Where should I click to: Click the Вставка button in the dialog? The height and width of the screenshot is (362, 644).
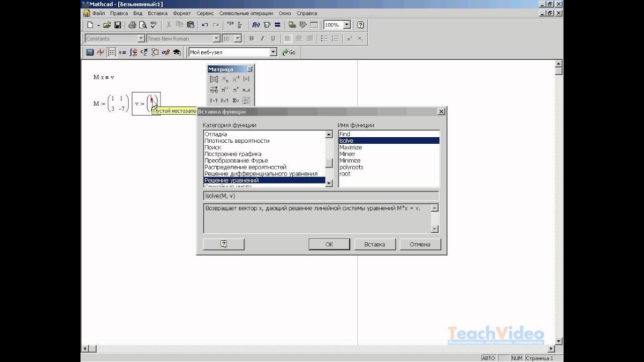374,244
